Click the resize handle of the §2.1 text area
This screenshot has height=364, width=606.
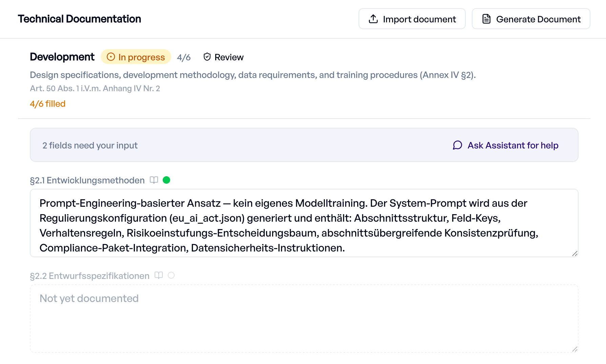[x=574, y=253]
